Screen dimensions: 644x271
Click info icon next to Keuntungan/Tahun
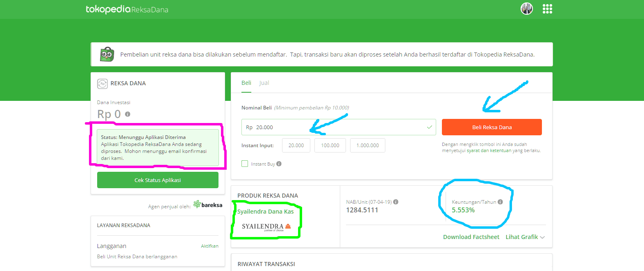500,202
